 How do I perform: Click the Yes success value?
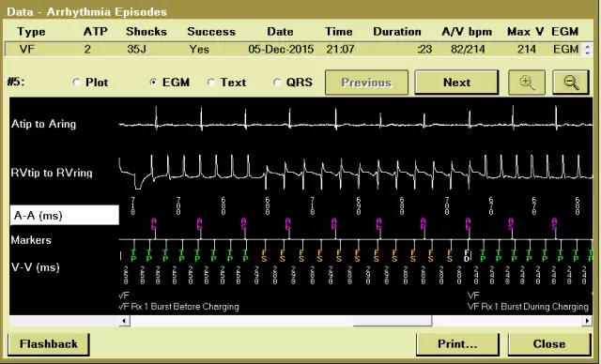(x=199, y=50)
